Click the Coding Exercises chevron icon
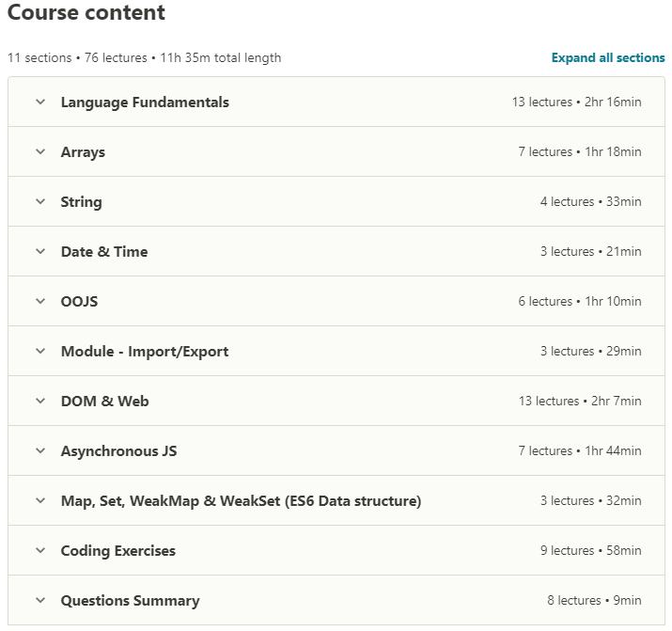Viewport: 672px width, 631px height. click(40, 550)
